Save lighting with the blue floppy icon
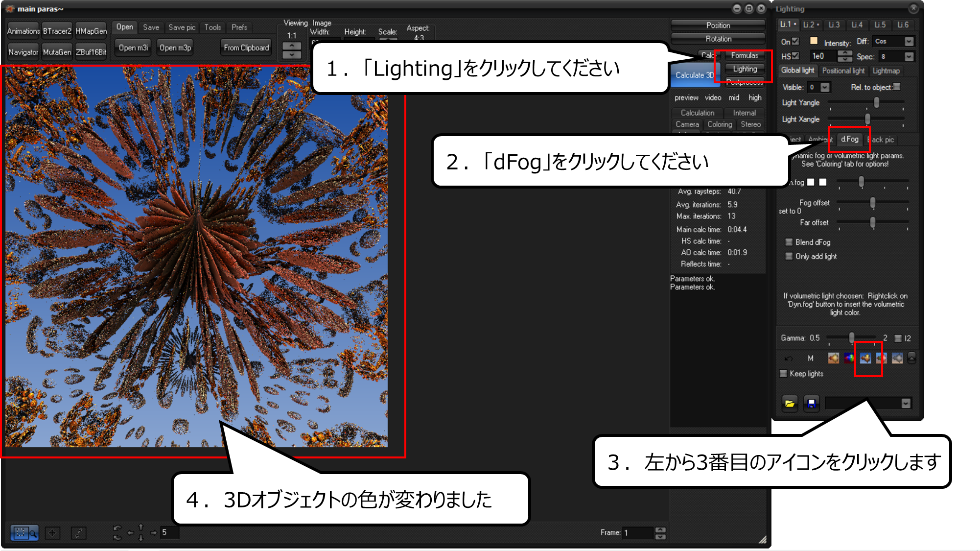The width and height of the screenshot is (980, 551). [x=811, y=404]
